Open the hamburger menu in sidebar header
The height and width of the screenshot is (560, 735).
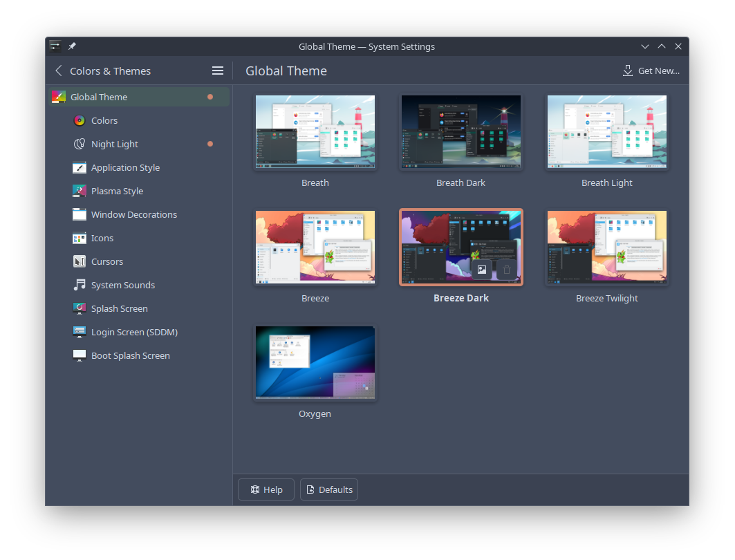point(218,71)
